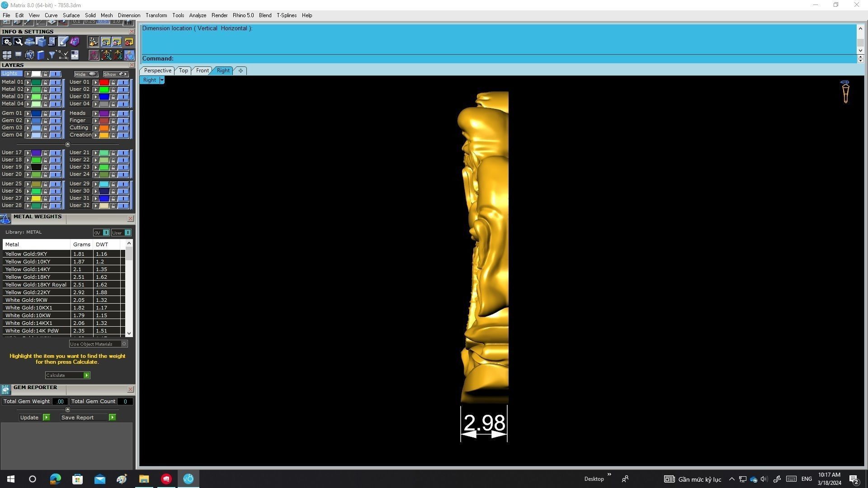Toggle the GV library switch
Screen dimensions: 868x488
pos(106,233)
